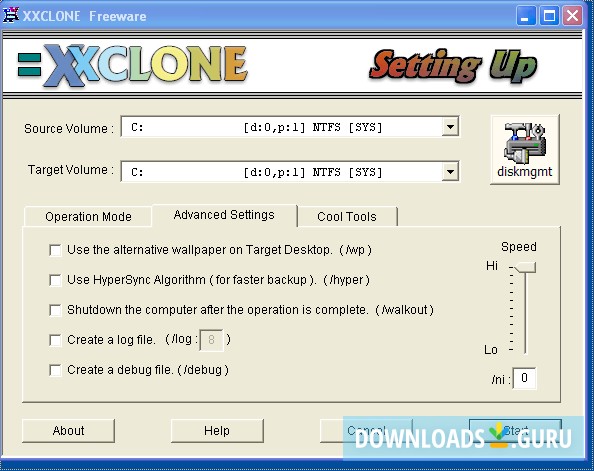This screenshot has height=471, width=594.
Task: Close the XXCLONE Freeware window
Action: point(572,16)
